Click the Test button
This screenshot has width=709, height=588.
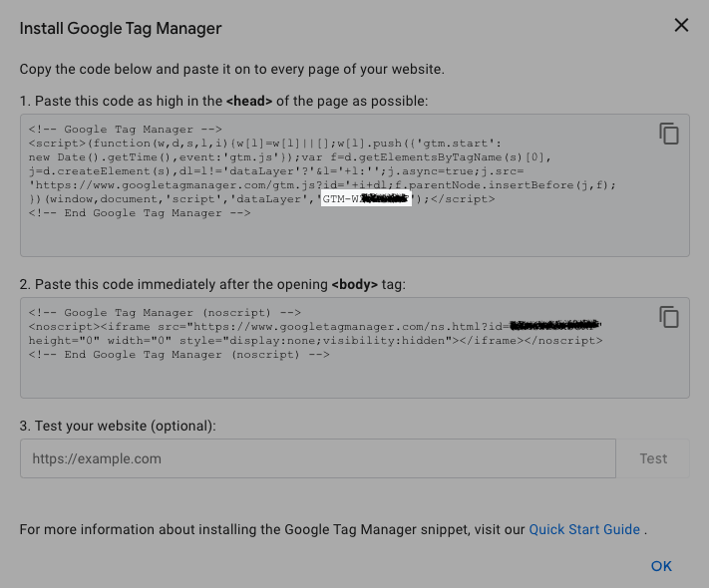[653, 458]
